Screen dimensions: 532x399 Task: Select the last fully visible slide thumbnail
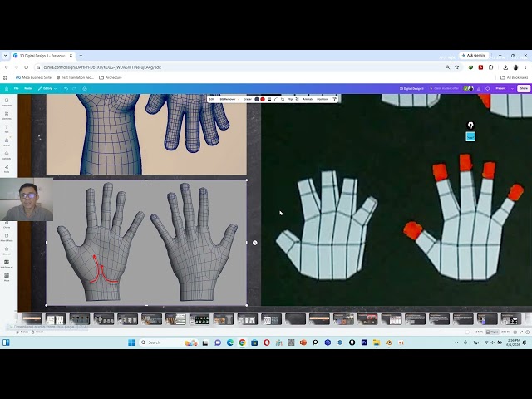(x=511, y=319)
